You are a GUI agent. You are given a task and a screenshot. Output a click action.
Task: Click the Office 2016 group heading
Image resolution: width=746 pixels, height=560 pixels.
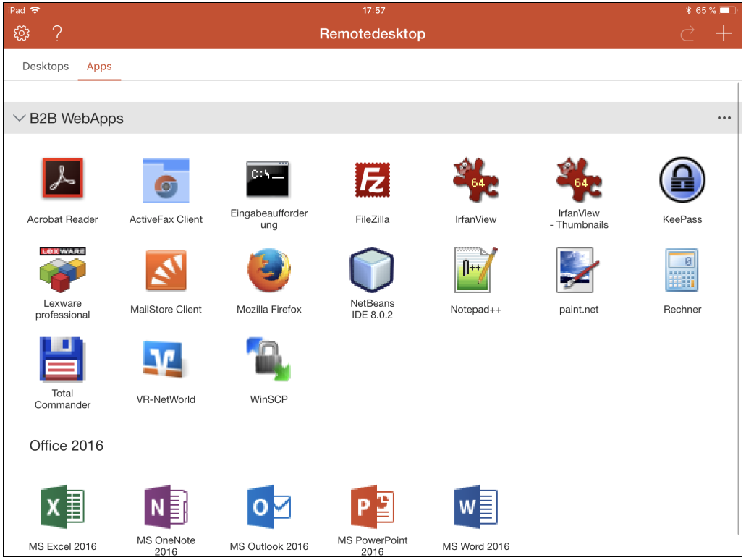click(x=66, y=446)
